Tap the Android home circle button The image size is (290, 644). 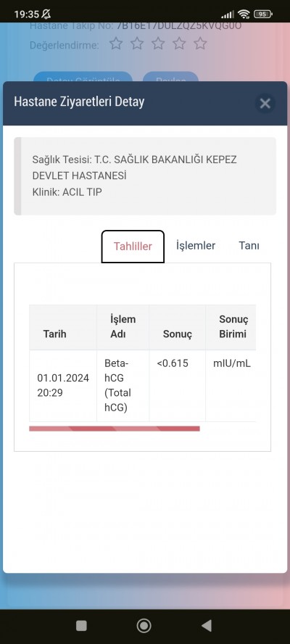coord(144,626)
